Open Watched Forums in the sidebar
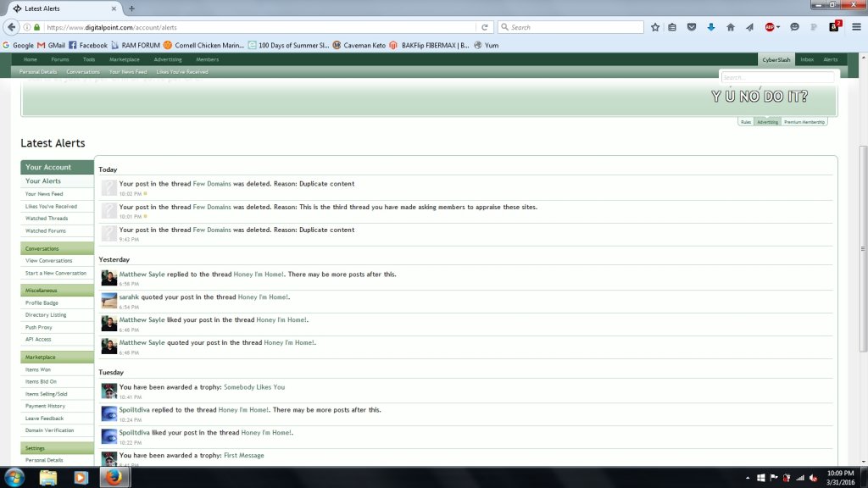 tap(57, 230)
